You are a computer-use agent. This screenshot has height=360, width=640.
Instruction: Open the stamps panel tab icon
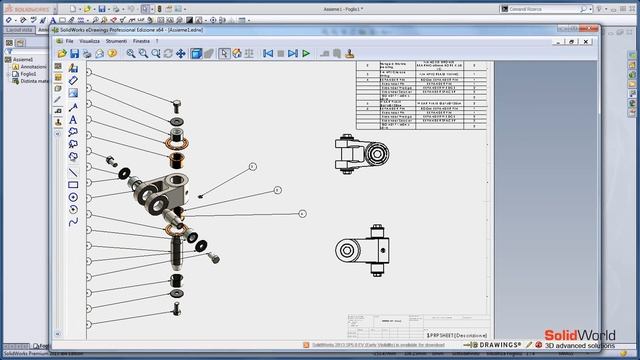tap(58, 122)
